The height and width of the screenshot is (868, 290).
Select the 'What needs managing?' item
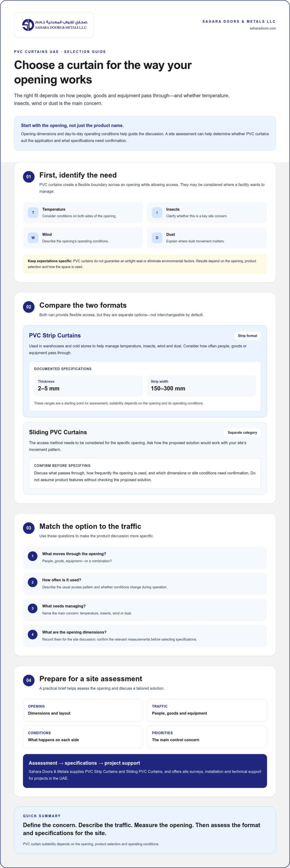145,609
